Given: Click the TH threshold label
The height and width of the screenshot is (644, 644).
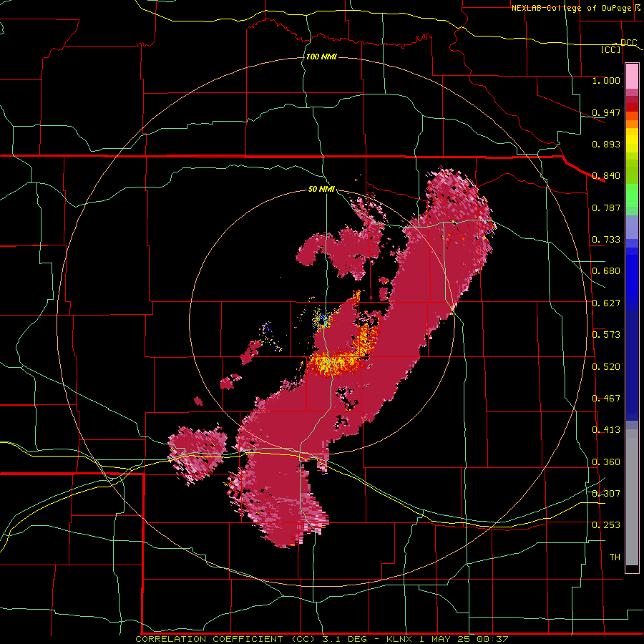Looking at the screenshot, I should 615,557.
